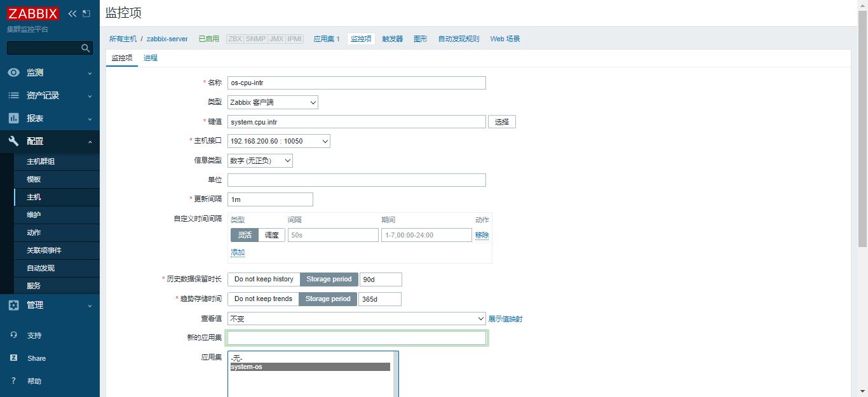The width and height of the screenshot is (868, 397).
Task: Open 应用集 link in host navigation
Action: [327, 39]
